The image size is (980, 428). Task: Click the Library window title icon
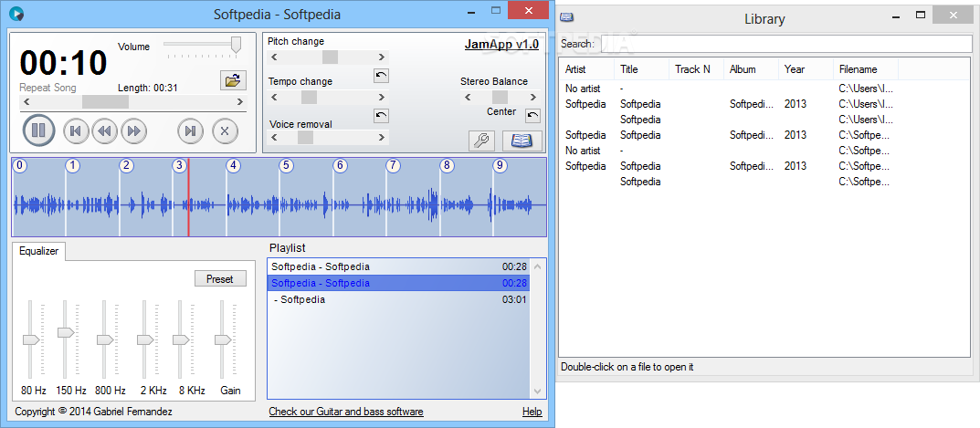[567, 17]
